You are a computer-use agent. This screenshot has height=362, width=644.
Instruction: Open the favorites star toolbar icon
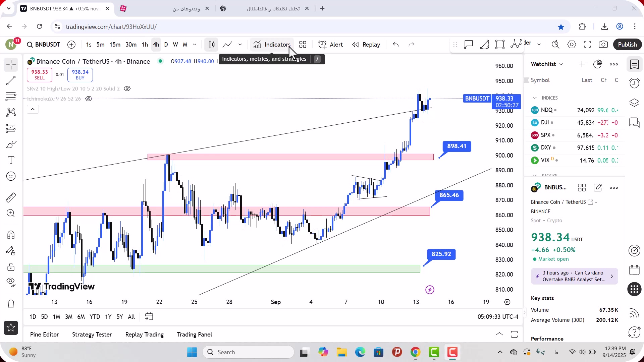pos(11,328)
